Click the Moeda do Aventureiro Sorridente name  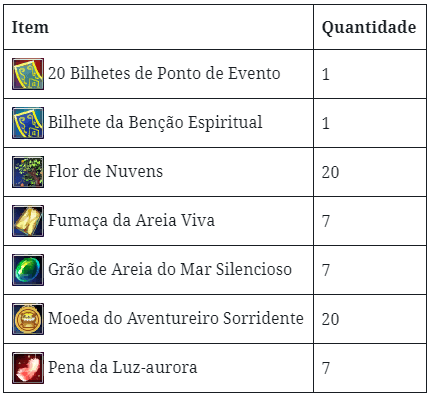176,318
